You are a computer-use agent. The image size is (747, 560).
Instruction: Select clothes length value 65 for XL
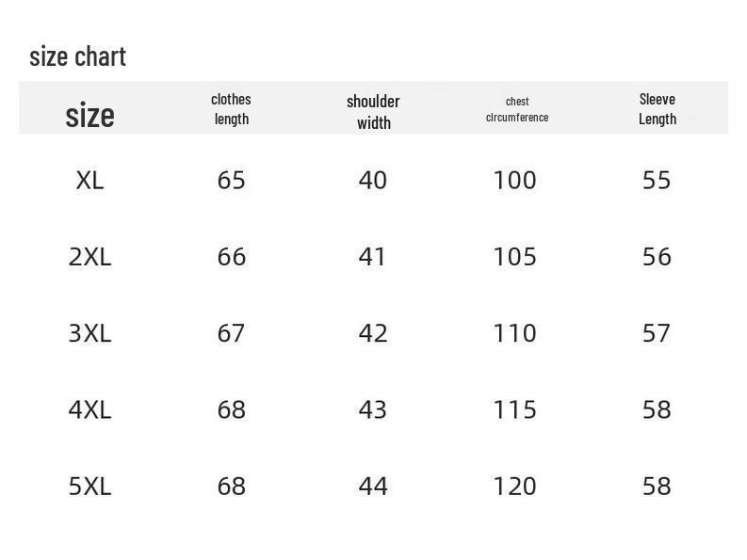[x=231, y=180]
